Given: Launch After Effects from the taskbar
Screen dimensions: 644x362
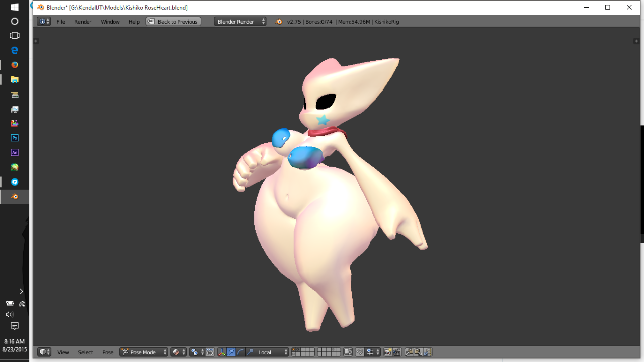Looking at the screenshot, I should click(15, 152).
